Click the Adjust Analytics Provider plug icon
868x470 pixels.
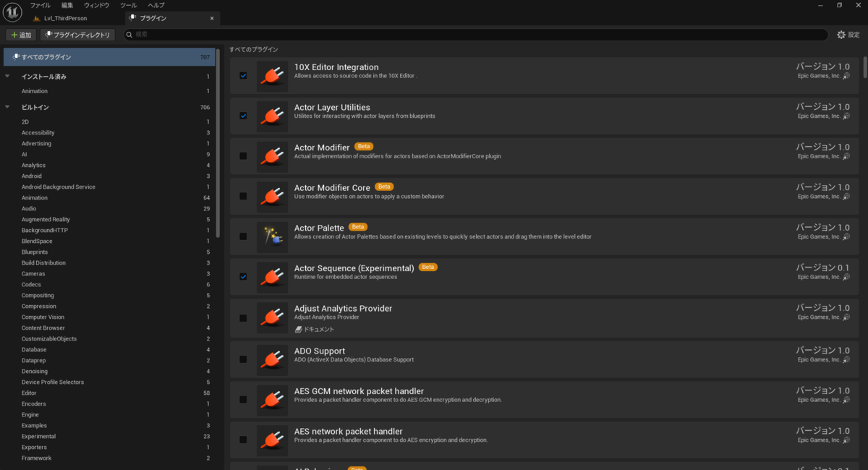click(272, 318)
